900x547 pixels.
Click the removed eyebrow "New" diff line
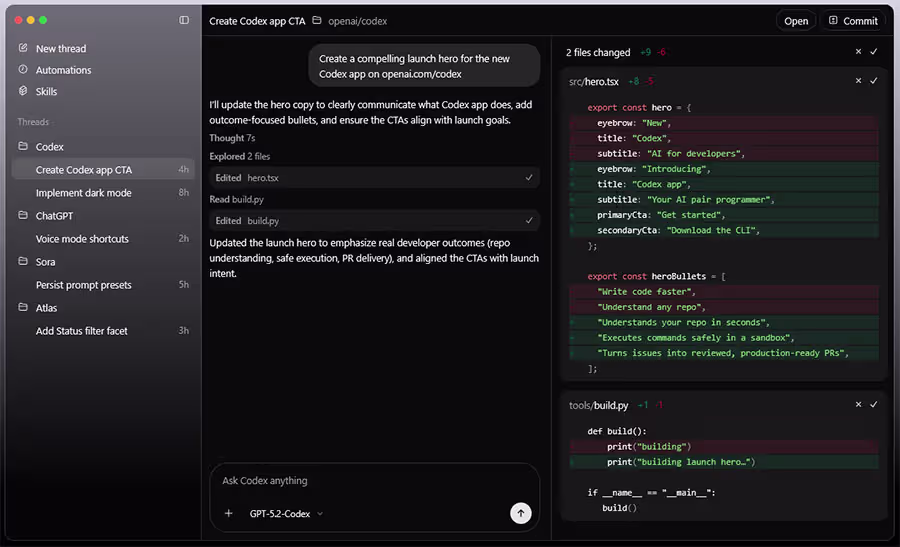[x=724, y=123]
